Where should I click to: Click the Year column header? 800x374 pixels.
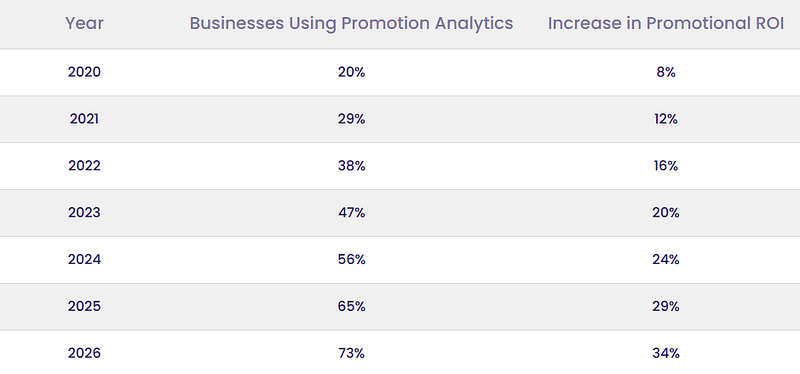pyautogui.click(x=84, y=23)
